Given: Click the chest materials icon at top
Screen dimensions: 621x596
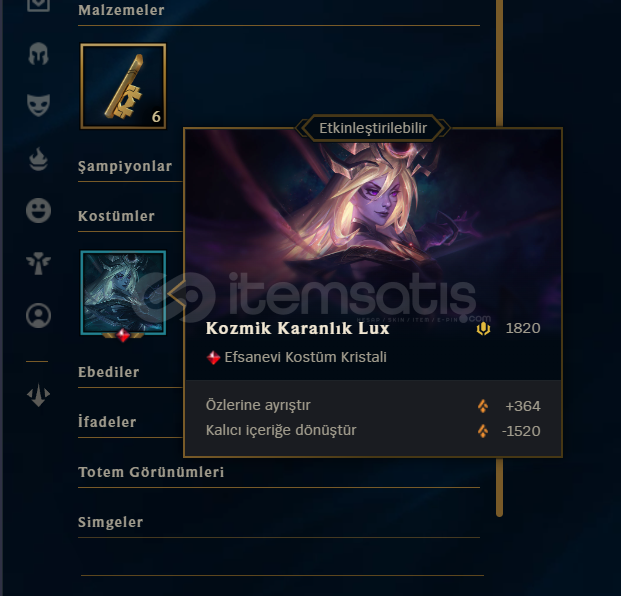Looking at the screenshot, I should pyautogui.click(x=38, y=5).
